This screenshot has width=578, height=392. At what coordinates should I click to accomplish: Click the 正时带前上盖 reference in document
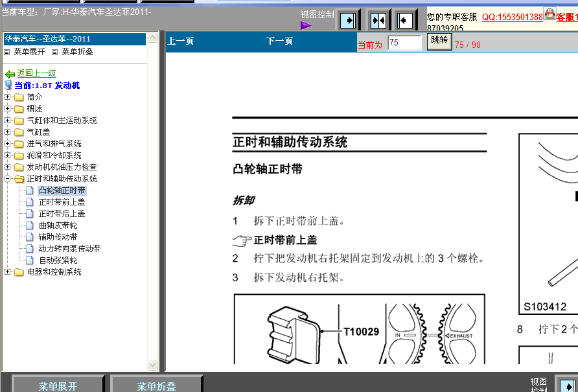coord(285,240)
